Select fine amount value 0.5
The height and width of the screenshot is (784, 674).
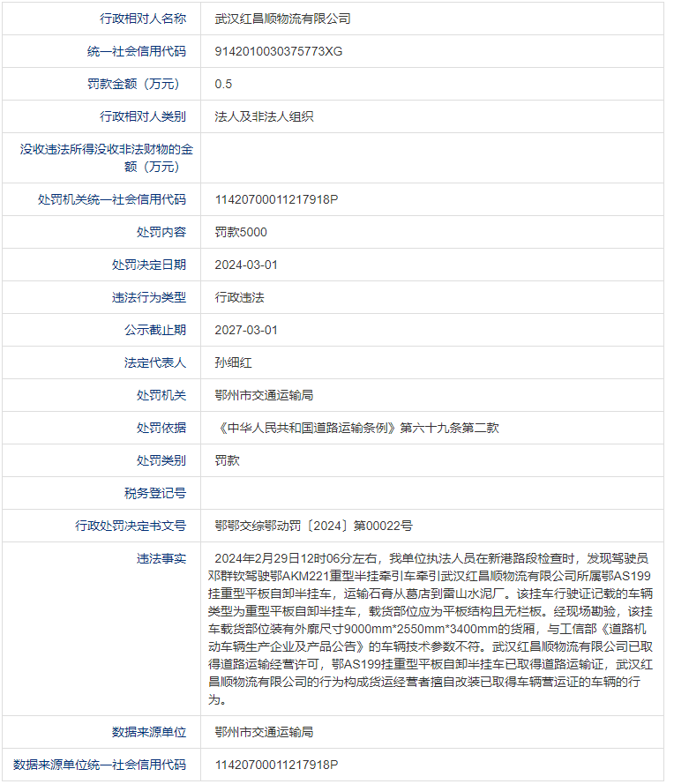click(223, 84)
